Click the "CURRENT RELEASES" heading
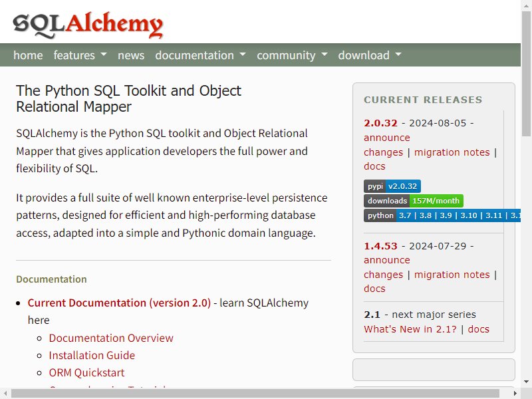Screen dimensions: 532x399 pyautogui.click(x=423, y=100)
